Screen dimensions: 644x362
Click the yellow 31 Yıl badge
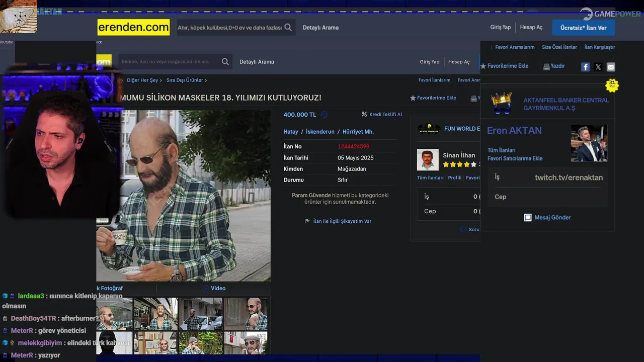(x=612, y=84)
